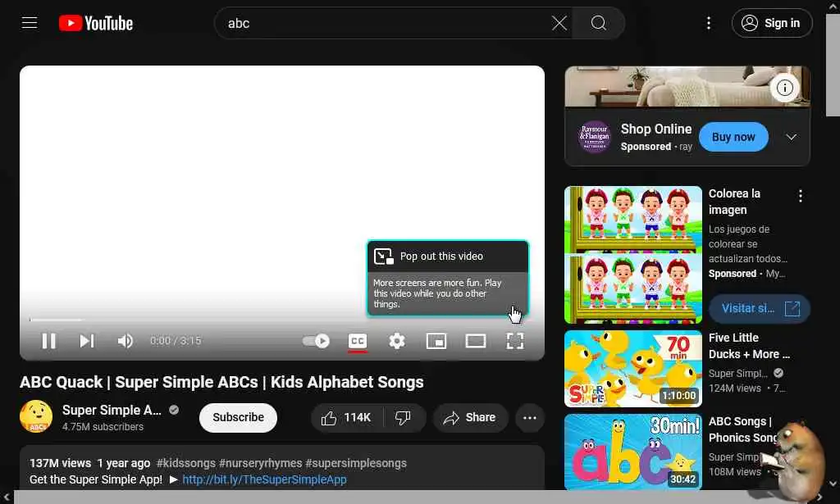Click the #kidssongs hashtag
840x504 pixels.
click(185, 463)
